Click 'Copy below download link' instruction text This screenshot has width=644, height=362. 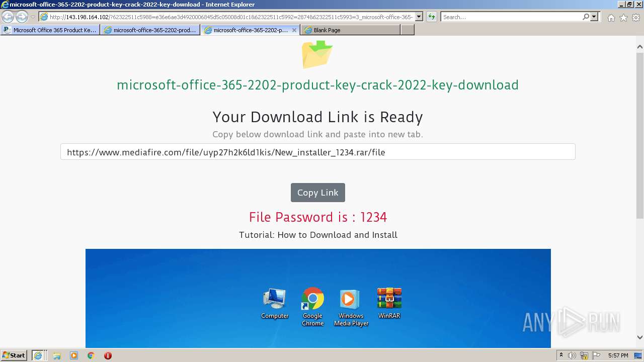tap(317, 134)
